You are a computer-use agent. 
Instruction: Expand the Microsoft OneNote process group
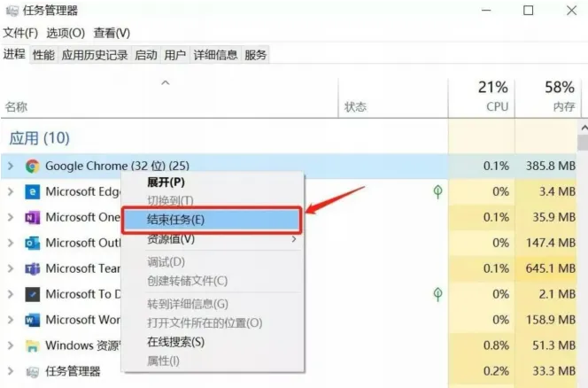(11, 217)
